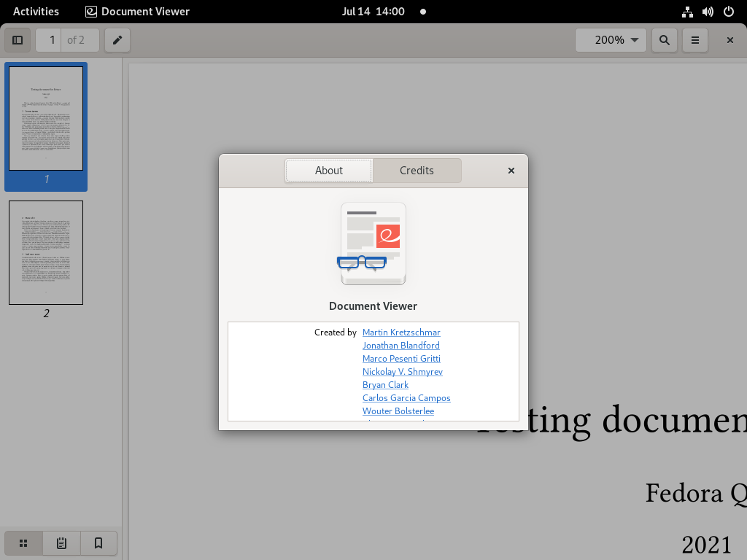Open the search magnifier in toolbar

664,40
